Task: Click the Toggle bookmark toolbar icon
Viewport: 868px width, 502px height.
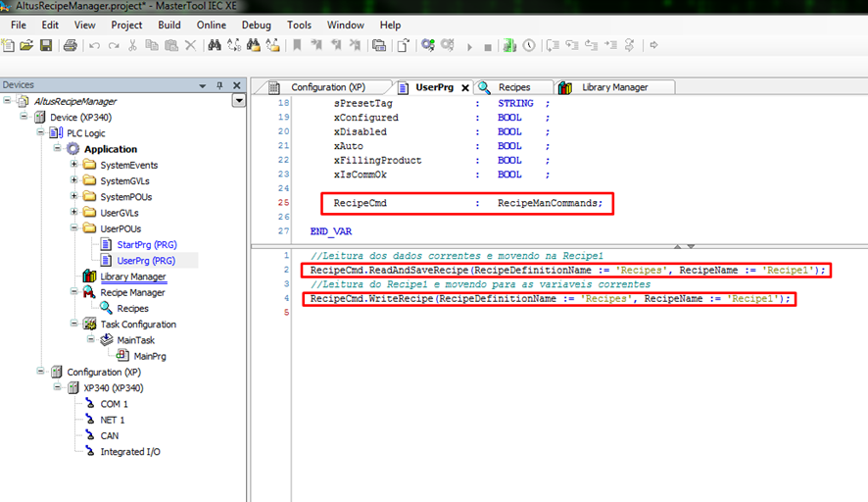Action: 298,45
